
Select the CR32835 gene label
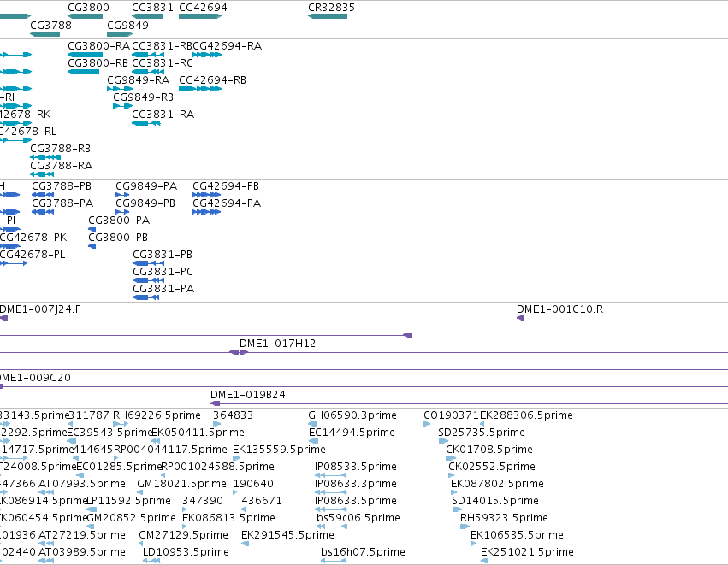(x=332, y=8)
